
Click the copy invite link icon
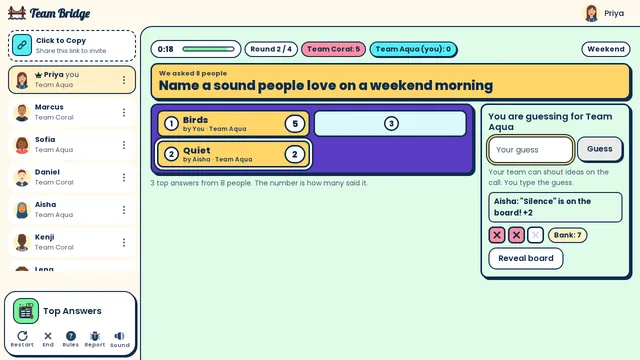pyautogui.click(x=22, y=45)
